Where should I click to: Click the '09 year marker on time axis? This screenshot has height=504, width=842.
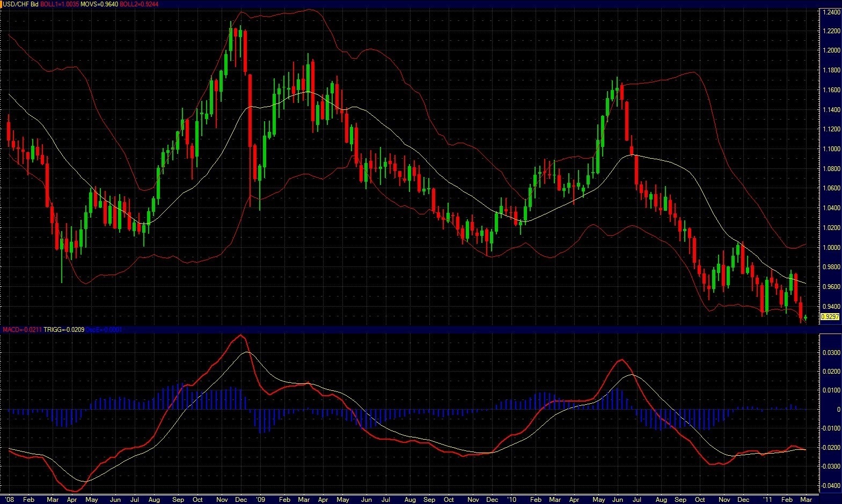(x=260, y=499)
